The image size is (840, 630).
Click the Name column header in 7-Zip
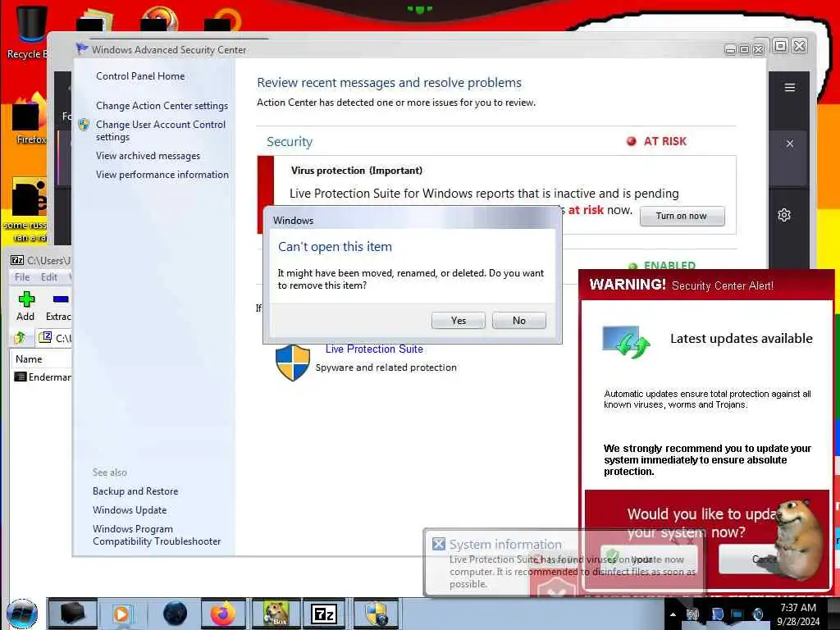(29, 359)
